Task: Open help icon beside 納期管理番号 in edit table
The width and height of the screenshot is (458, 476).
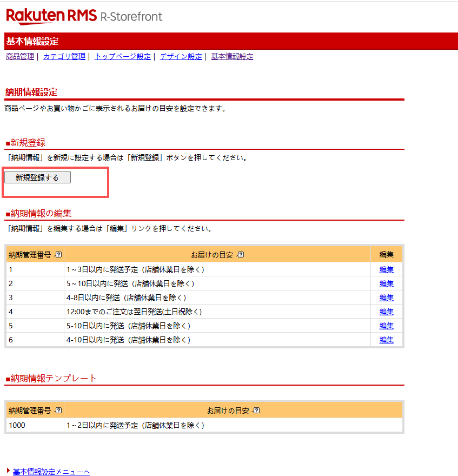Action: 58,255
